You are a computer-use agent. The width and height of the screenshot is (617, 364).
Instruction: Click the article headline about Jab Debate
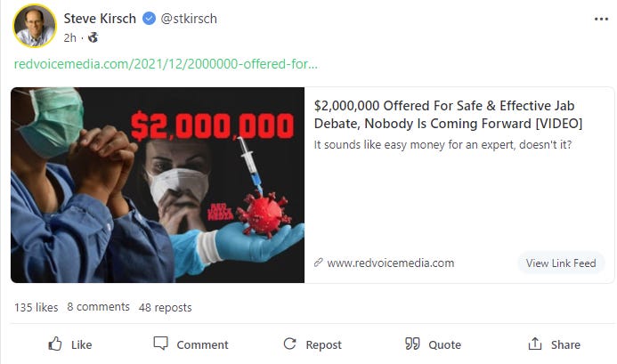coord(448,115)
